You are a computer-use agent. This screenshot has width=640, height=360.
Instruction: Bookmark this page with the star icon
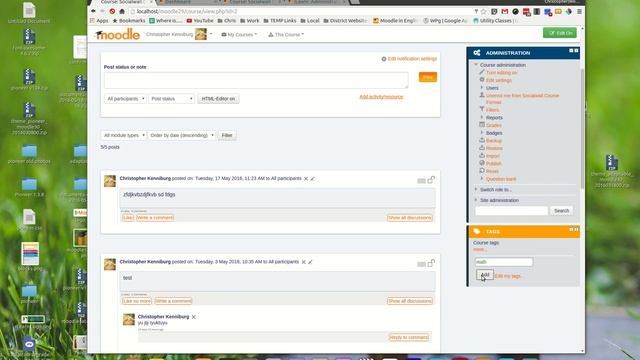pyautogui.click(x=484, y=11)
